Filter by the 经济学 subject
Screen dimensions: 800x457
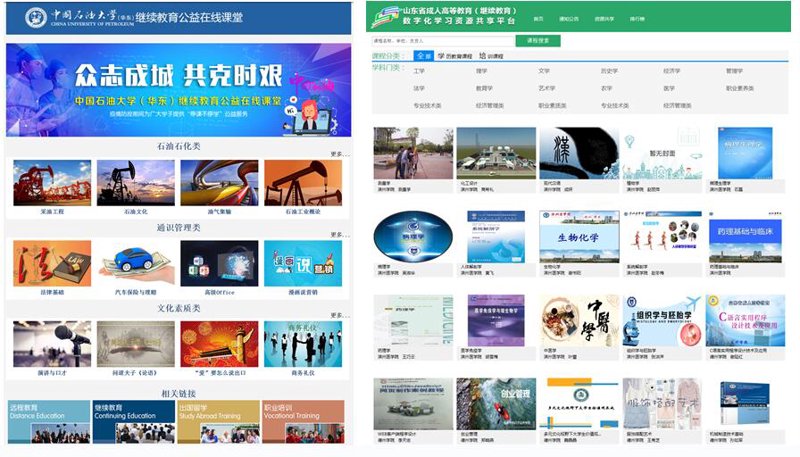click(671, 71)
